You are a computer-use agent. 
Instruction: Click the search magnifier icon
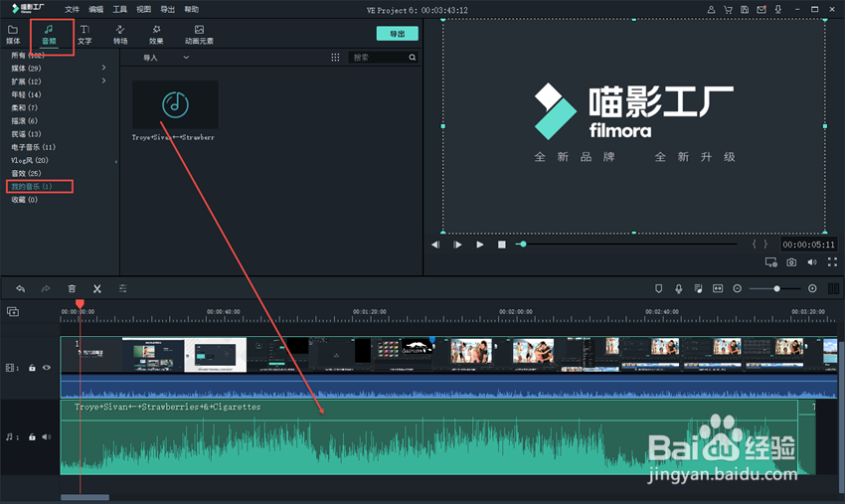pos(413,57)
